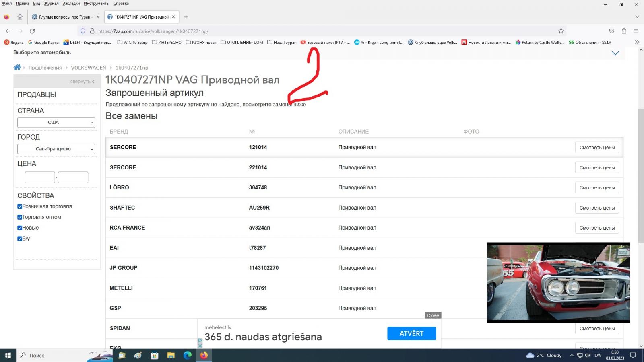Show more bookmarks with the double chevron
The width and height of the screenshot is (644, 362).
[x=637, y=42]
